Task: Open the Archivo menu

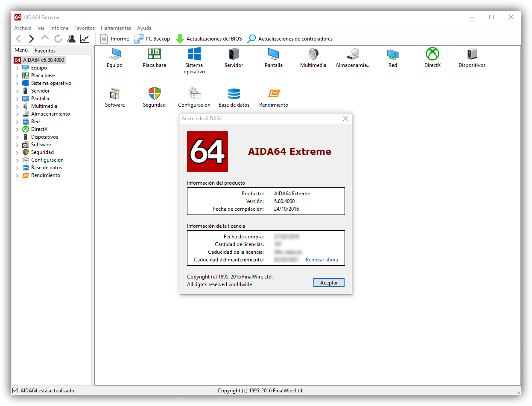Action: point(23,28)
